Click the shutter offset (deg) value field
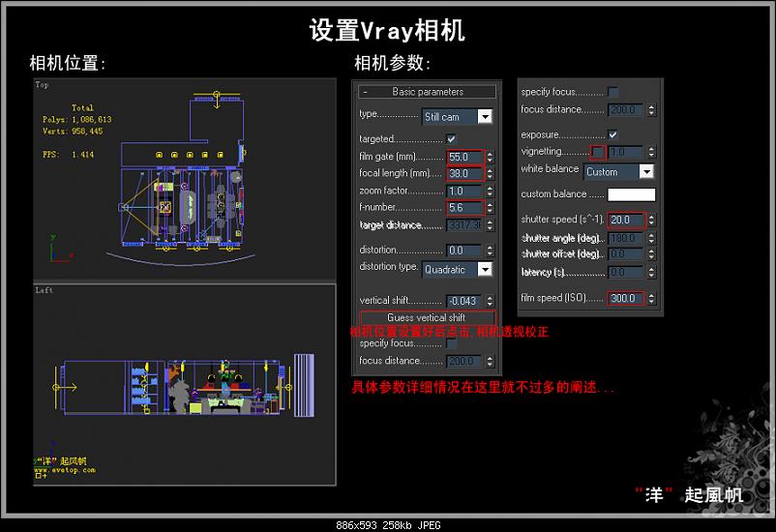Screen dimensions: 776x532 tap(626, 253)
